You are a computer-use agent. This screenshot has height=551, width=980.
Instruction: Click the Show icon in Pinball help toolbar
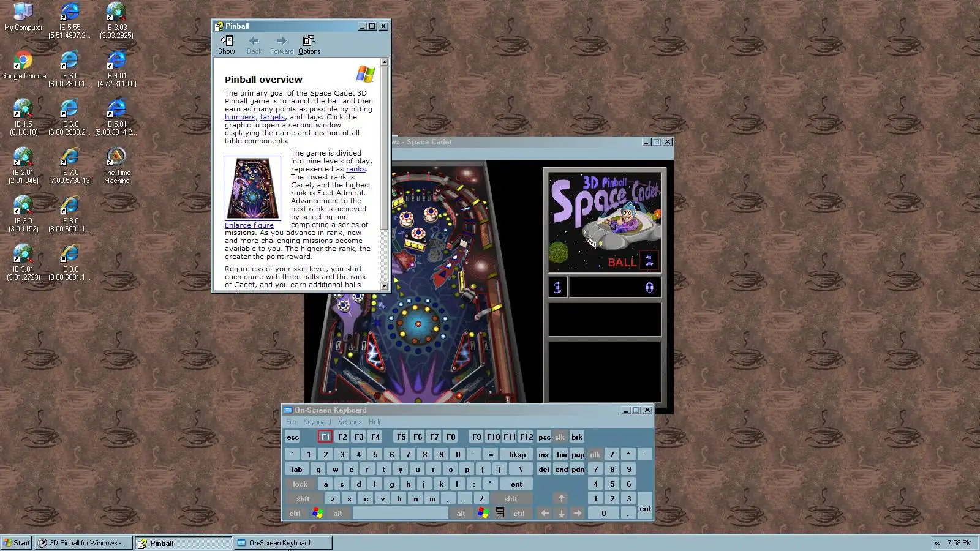click(227, 45)
